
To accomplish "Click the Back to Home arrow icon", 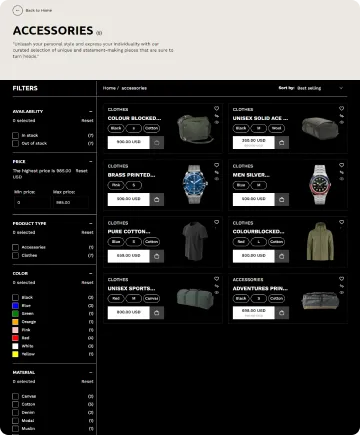I will pyautogui.click(x=17, y=11).
